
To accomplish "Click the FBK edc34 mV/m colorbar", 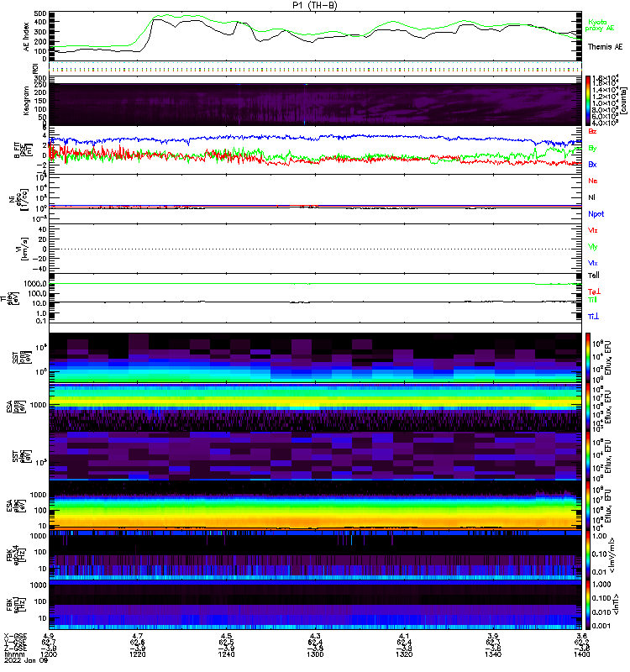I will pyautogui.click(x=588, y=555).
